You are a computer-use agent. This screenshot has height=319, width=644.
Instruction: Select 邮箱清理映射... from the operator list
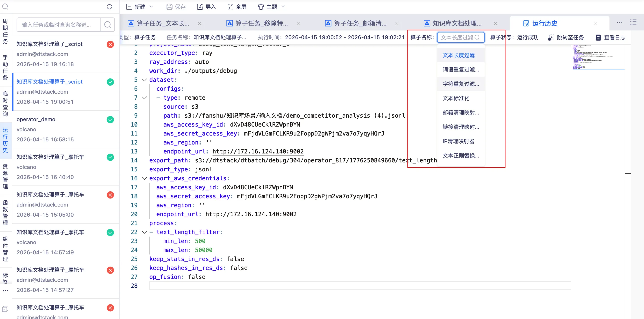click(461, 113)
